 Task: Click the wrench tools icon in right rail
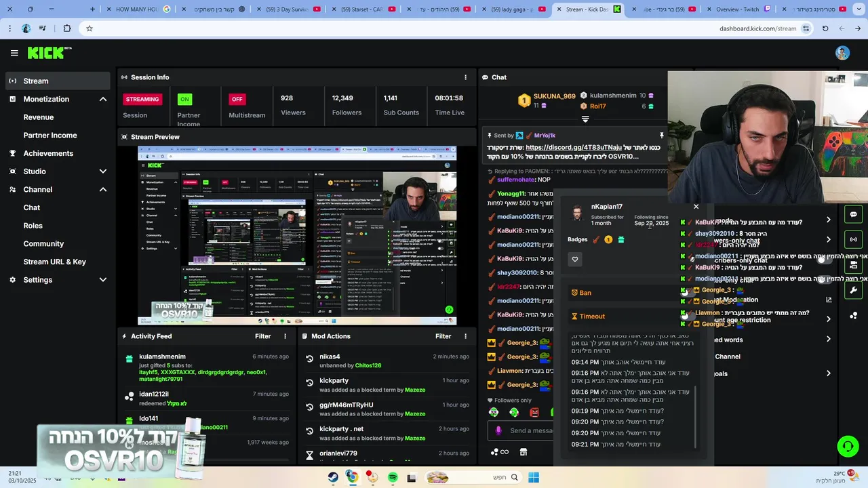(x=853, y=290)
